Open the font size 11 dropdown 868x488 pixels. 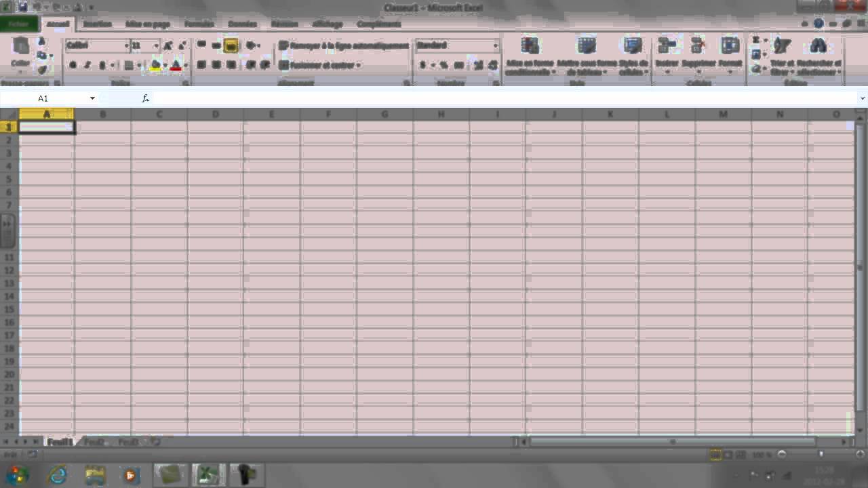[156, 45]
